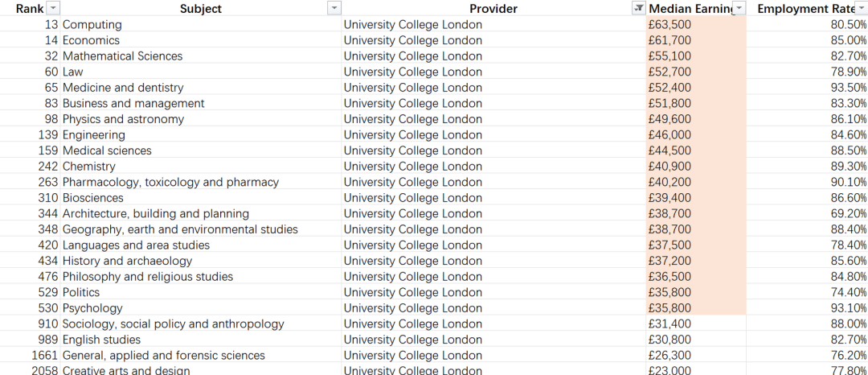This screenshot has width=868, height=375.
Task: Click the Psychology subject cell
Action: click(x=201, y=308)
